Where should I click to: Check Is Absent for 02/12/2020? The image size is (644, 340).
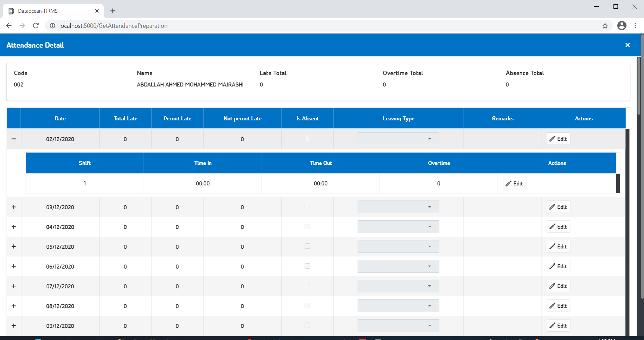pos(307,138)
